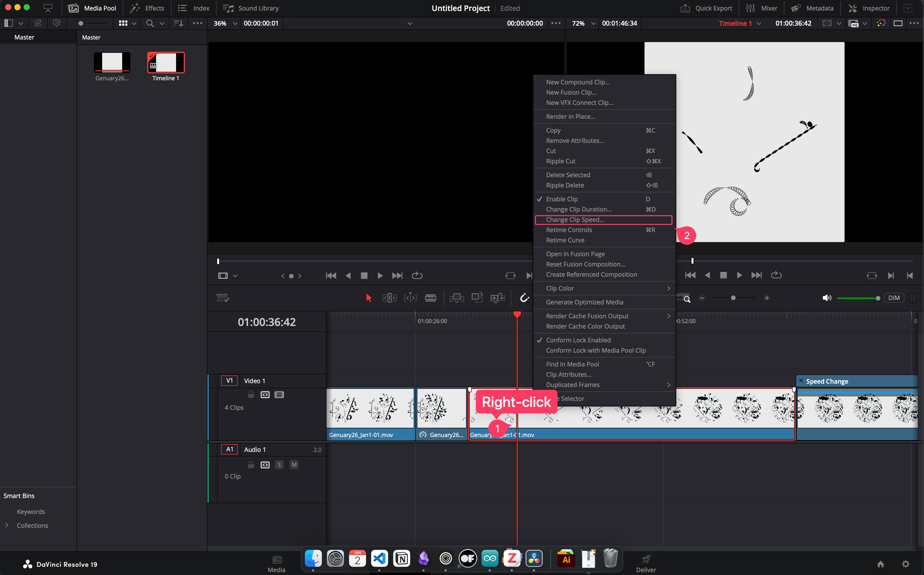Mute Audio 1 track with M

[x=294, y=465]
